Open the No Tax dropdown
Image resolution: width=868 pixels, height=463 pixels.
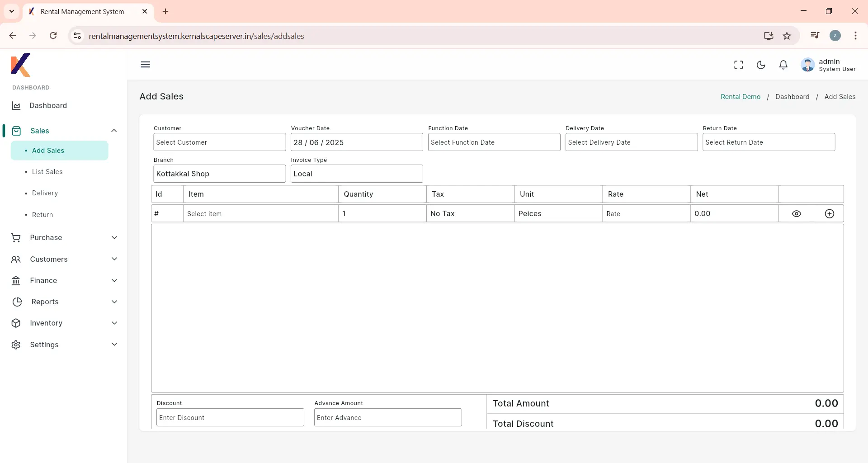tap(470, 214)
